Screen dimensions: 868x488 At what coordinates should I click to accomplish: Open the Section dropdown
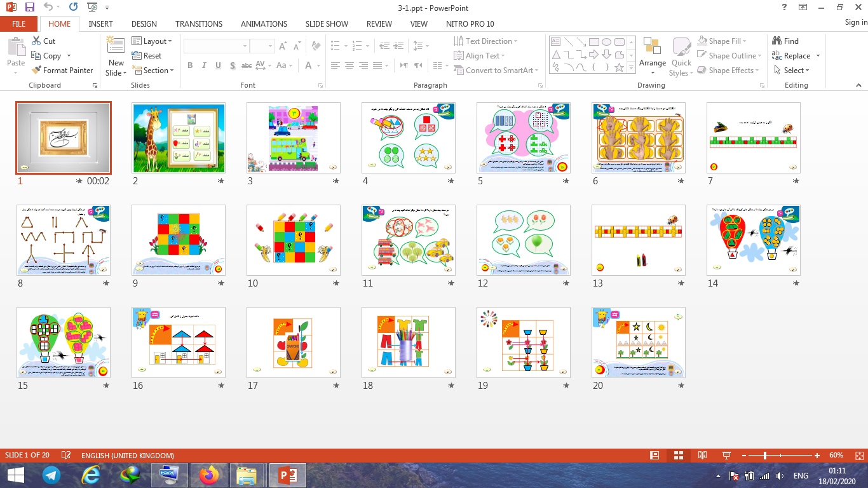pos(153,71)
